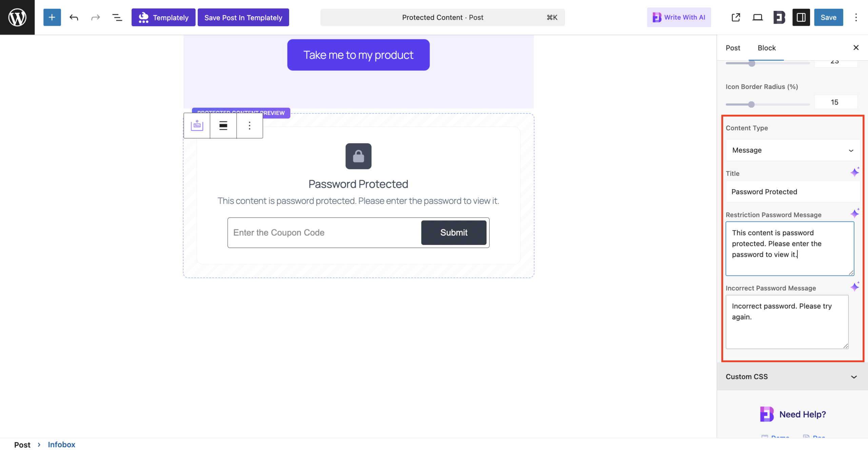Open Essential Blocks settings icon
Viewport: 868px width, 450px height.
(779, 17)
